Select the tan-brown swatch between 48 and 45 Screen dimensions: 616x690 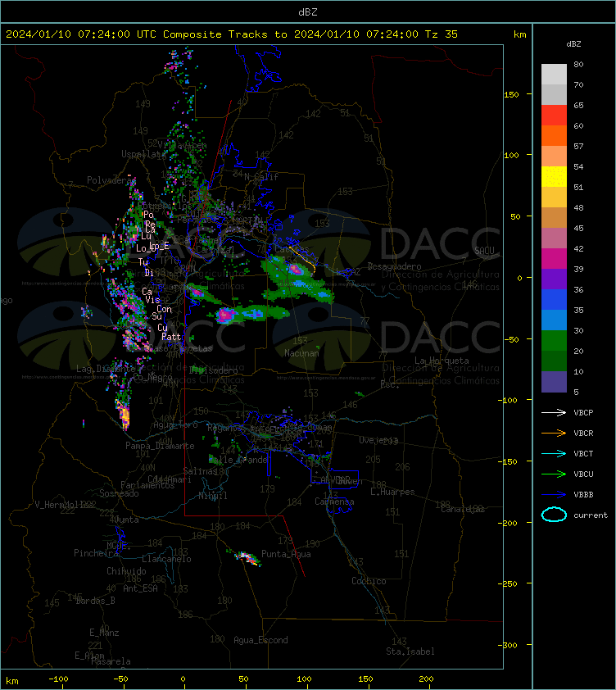click(x=554, y=217)
